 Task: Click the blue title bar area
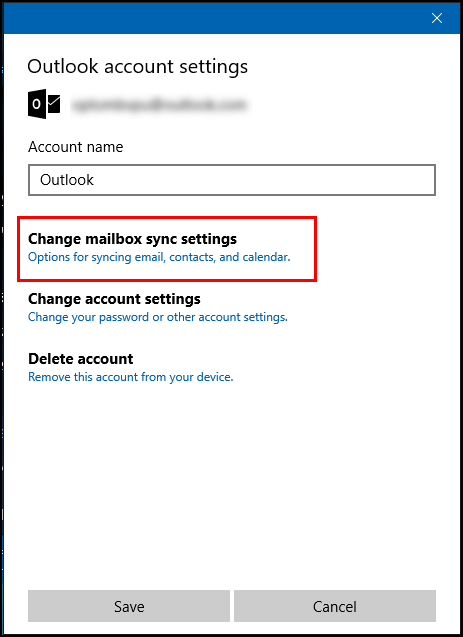click(x=215, y=18)
